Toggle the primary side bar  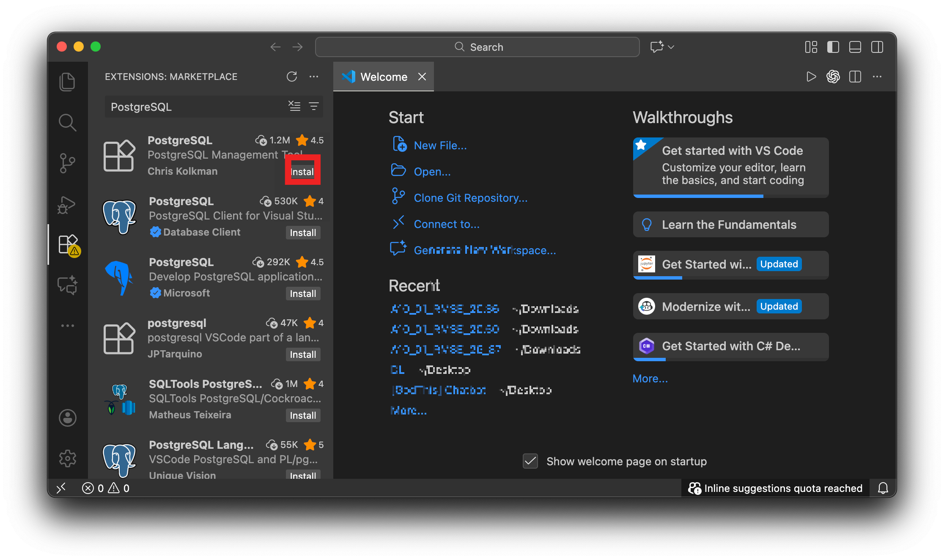[x=833, y=47]
